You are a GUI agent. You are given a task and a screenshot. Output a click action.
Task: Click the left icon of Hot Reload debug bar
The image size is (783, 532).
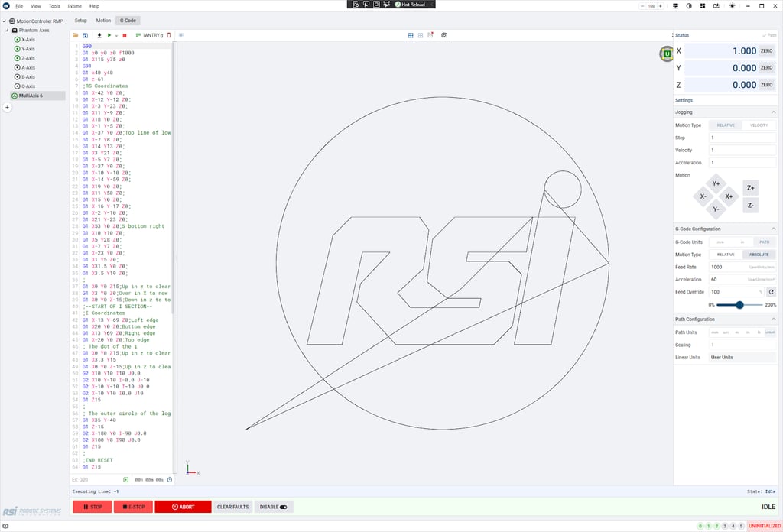coord(356,4)
